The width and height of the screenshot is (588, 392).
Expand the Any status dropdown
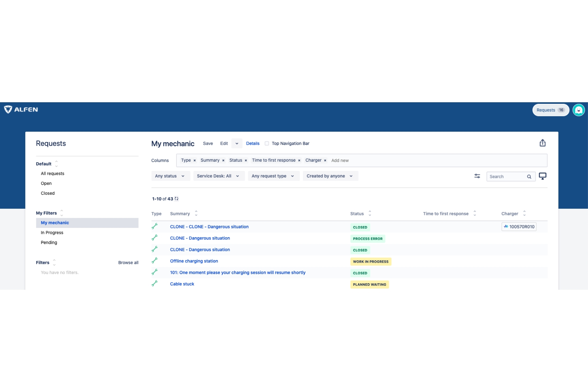pyautogui.click(x=170, y=176)
